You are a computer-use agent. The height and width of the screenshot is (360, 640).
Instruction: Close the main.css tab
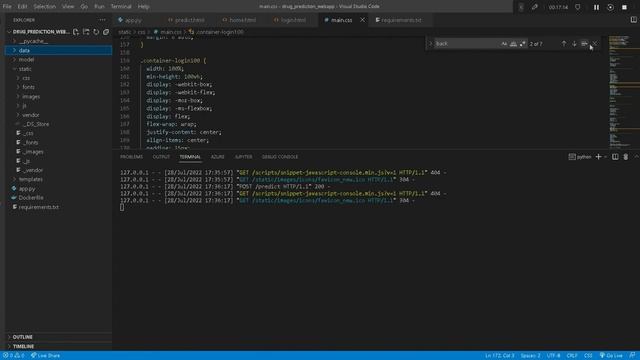(x=362, y=20)
